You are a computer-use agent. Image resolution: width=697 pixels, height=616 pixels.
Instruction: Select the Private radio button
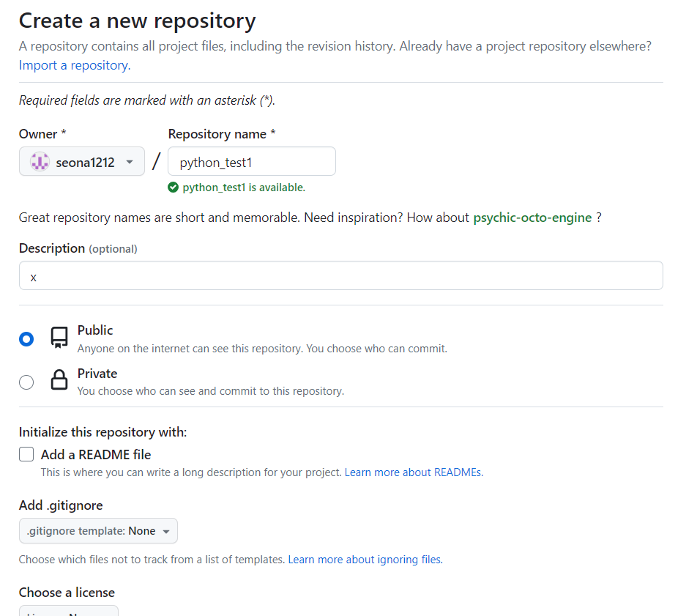[26, 382]
